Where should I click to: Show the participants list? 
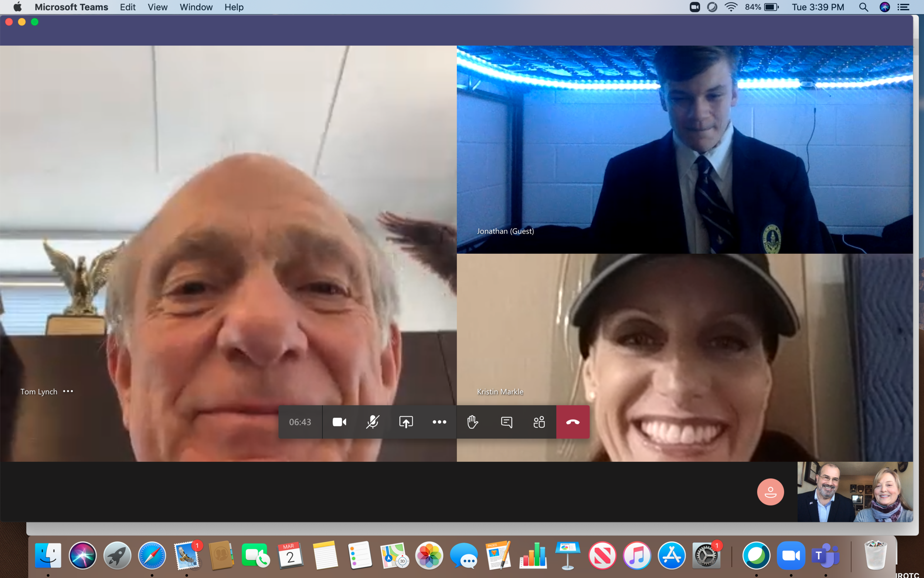[x=539, y=422]
